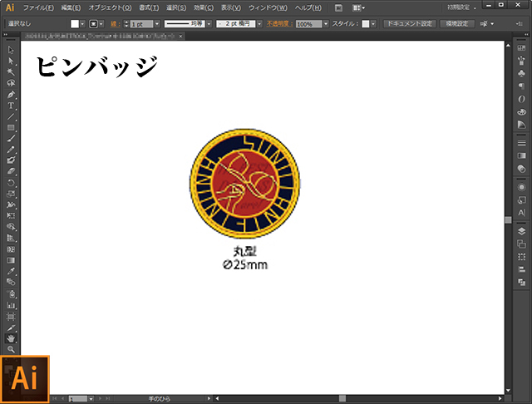Select the Lasso tool

pos(11,83)
